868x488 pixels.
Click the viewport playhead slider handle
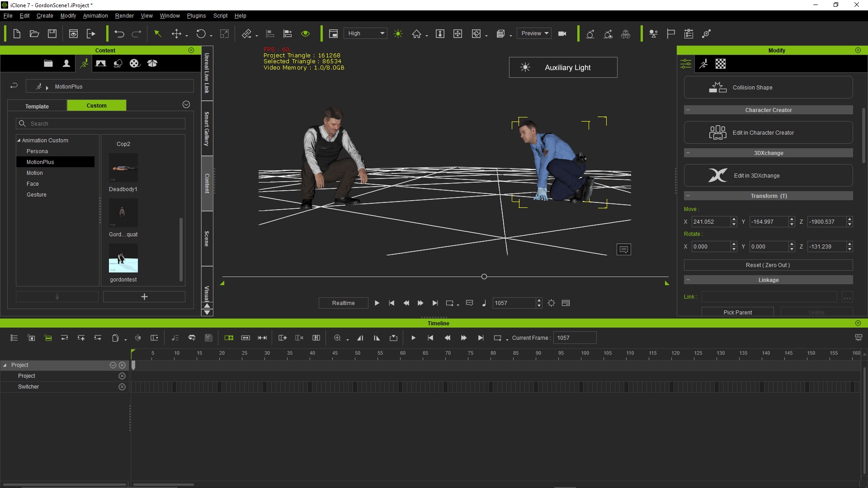pos(484,277)
